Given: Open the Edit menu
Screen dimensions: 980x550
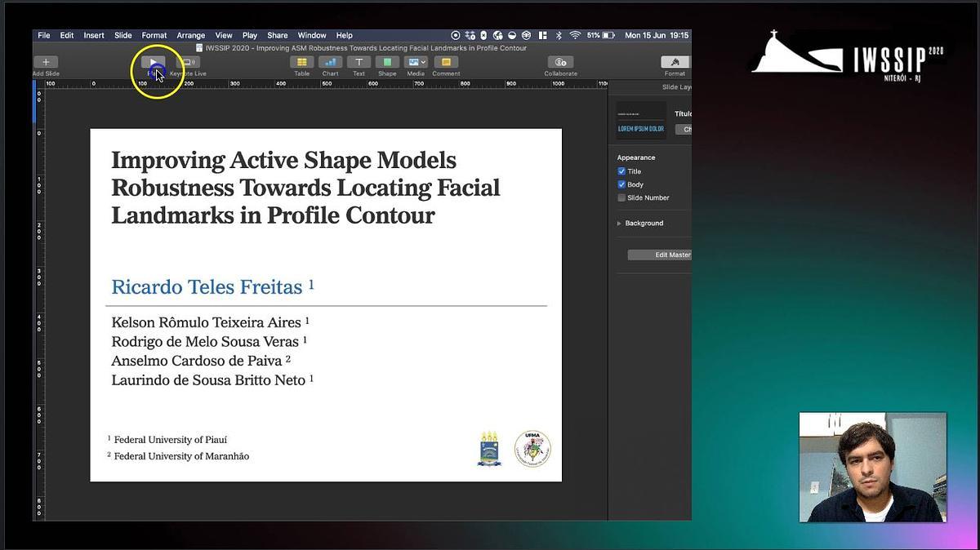Looking at the screenshot, I should 67,35.
